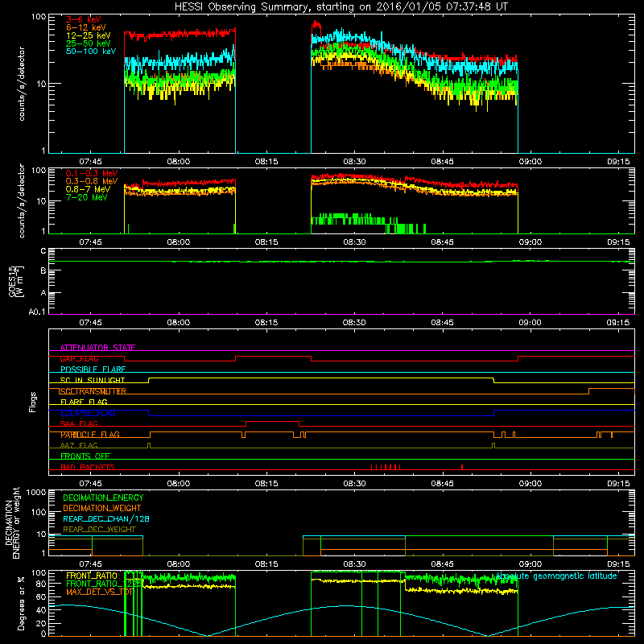Click the FRONTS_OFF flag label

click(85, 456)
